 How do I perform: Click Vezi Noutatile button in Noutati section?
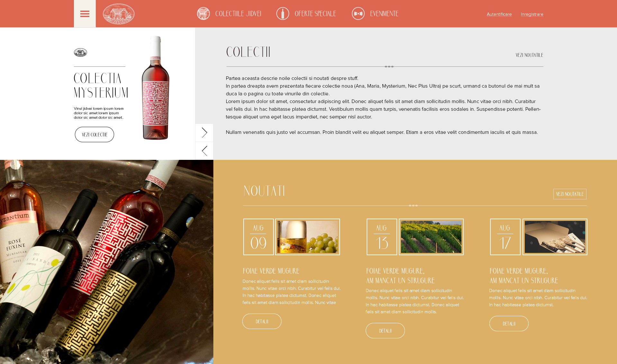pyautogui.click(x=570, y=194)
